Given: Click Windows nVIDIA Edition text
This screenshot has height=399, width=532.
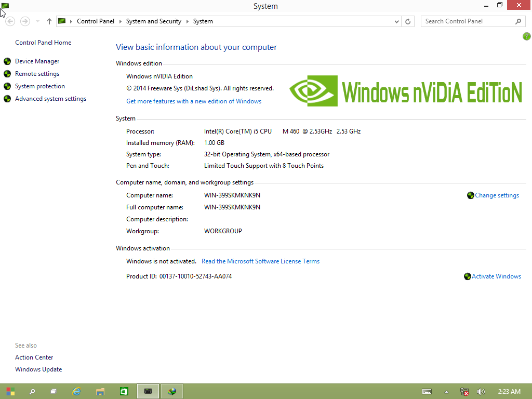Looking at the screenshot, I should pos(159,76).
